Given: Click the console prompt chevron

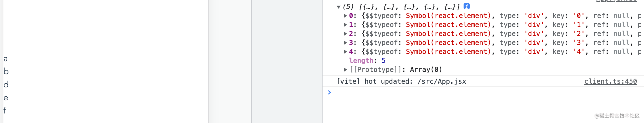Looking at the screenshot, I should pyautogui.click(x=329, y=92).
